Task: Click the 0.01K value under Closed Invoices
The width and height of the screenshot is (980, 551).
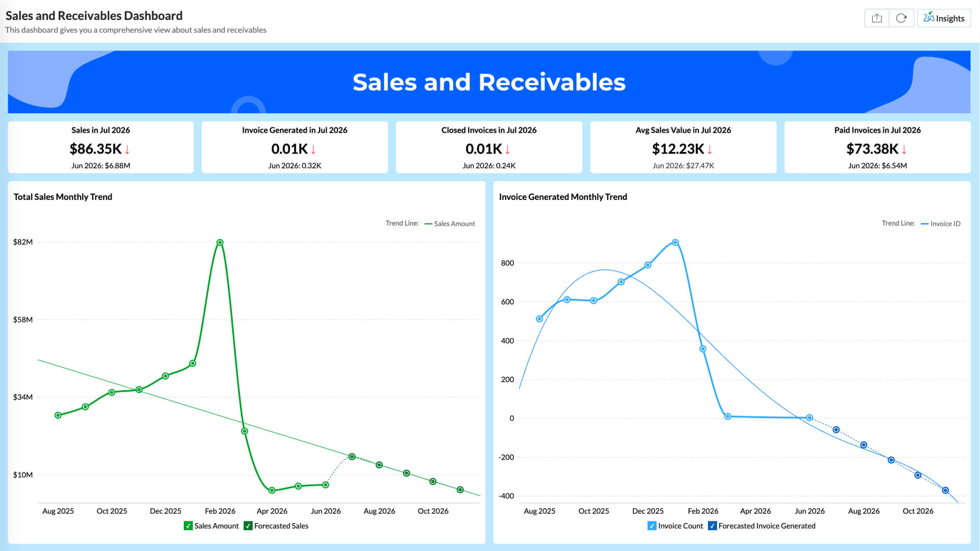Action: point(484,149)
